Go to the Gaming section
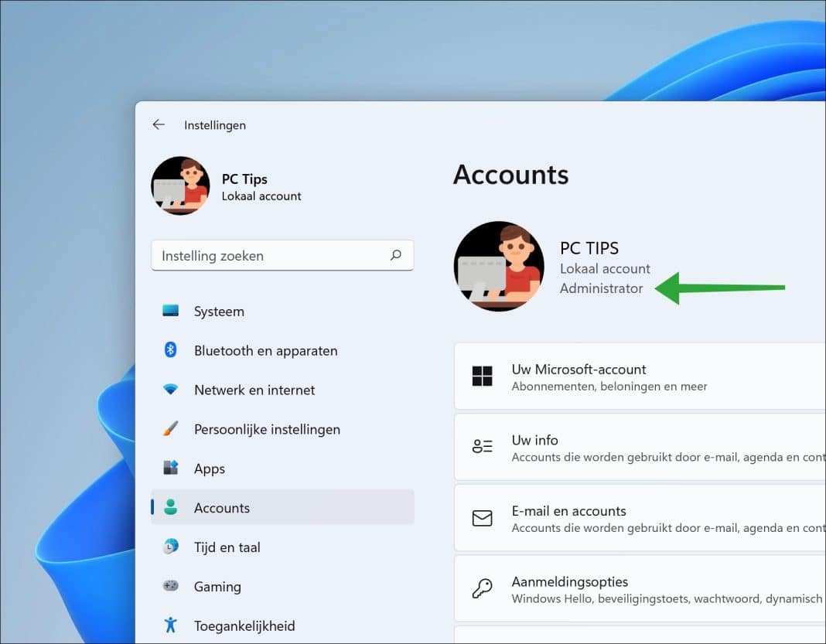826x644 pixels. point(282,586)
